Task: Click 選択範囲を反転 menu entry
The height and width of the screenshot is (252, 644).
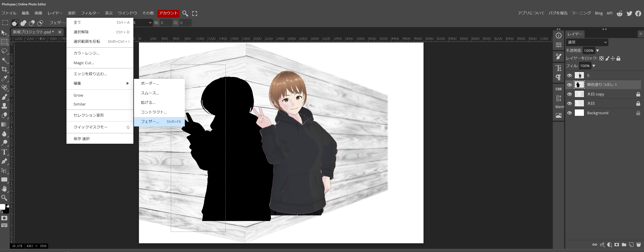Action: tap(87, 41)
